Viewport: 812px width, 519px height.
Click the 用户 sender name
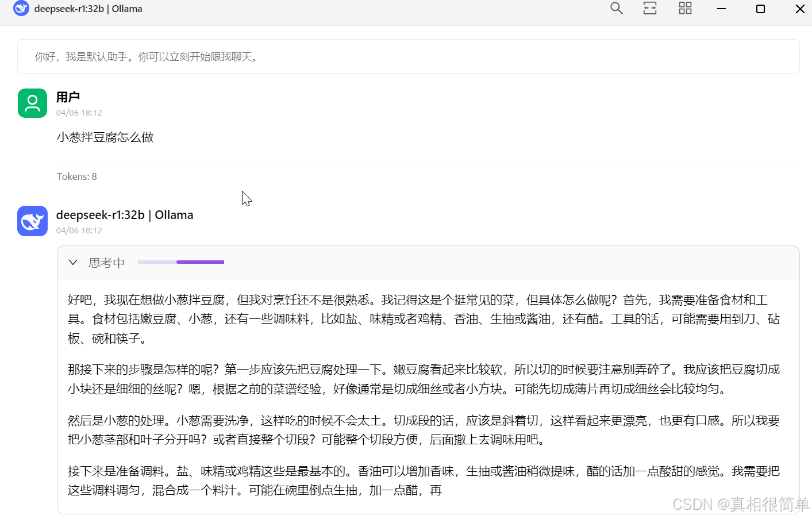click(68, 97)
